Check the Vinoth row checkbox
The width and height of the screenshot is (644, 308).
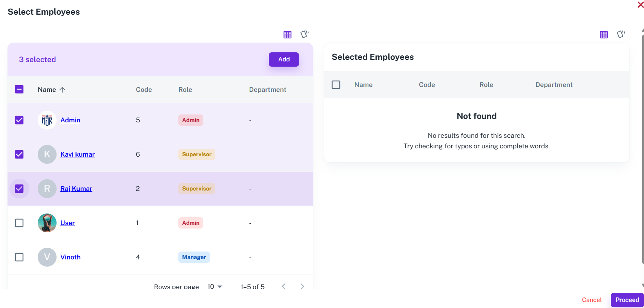tap(19, 257)
